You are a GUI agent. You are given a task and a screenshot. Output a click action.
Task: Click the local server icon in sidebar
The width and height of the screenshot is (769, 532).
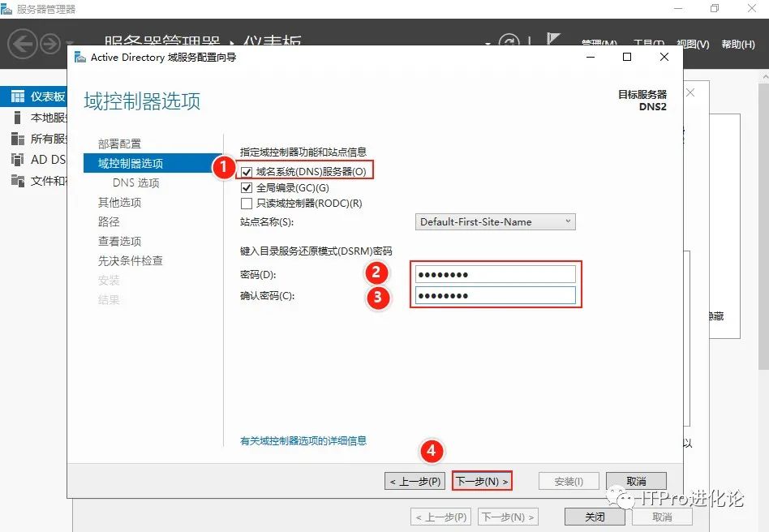click(x=18, y=118)
